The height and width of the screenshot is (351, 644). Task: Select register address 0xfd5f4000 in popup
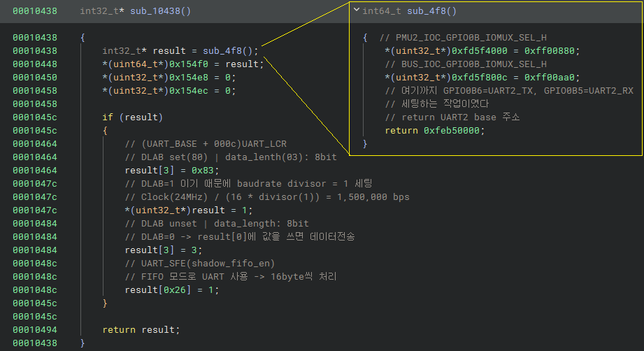pos(474,50)
